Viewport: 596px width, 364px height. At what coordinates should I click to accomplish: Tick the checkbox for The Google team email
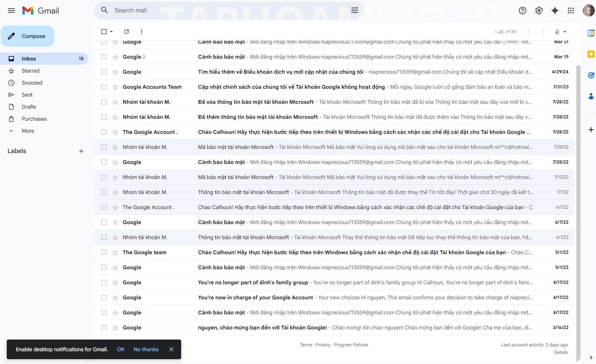[104, 252]
